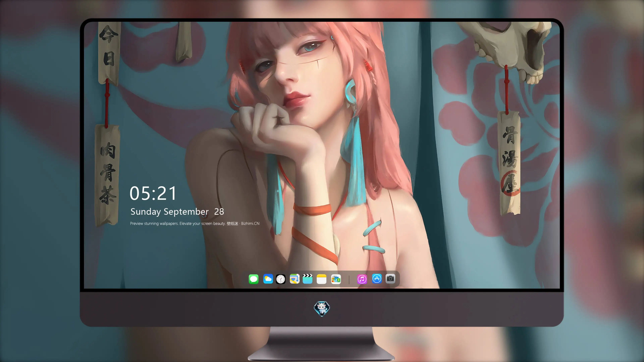Open the Videos clapperboard app icon
644x362 pixels.
point(308,279)
